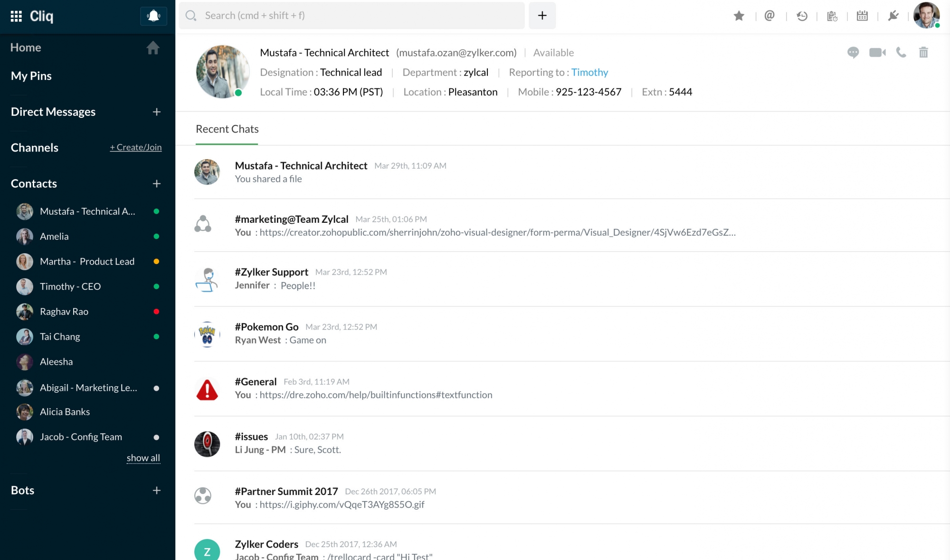The width and height of the screenshot is (950, 560).
Task: Search using the magnifier in the search bar
Action: pos(191,15)
